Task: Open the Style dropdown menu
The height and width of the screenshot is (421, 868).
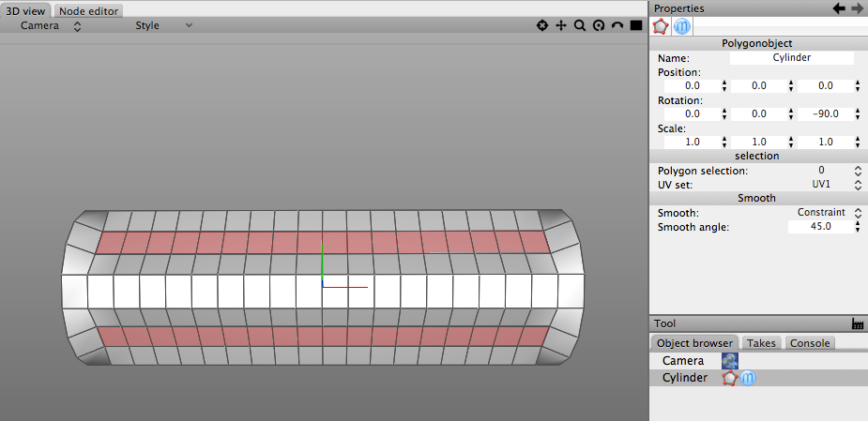Action: [x=164, y=25]
